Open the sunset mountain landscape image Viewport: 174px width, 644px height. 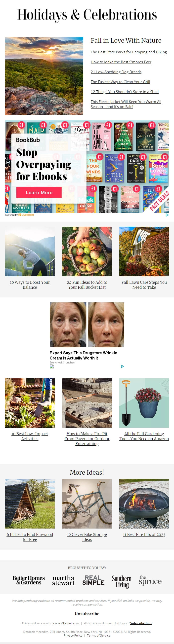coord(44,76)
